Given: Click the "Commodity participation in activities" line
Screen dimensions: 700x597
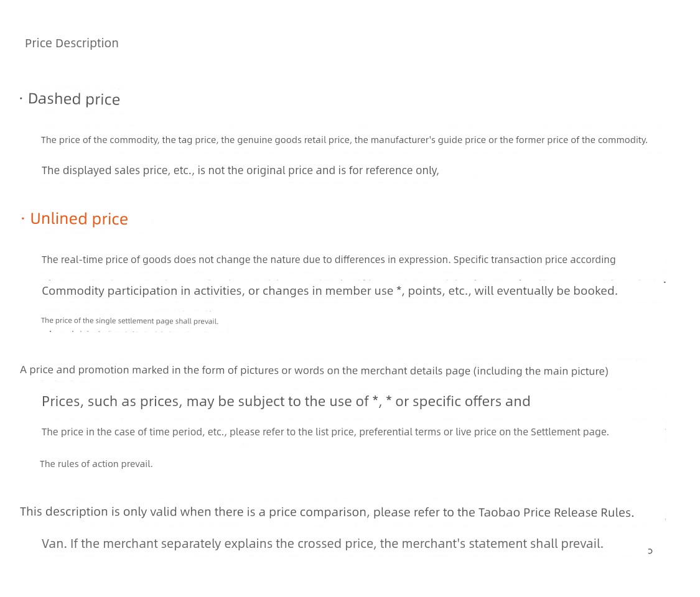Looking at the screenshot, I should point(329,291).
